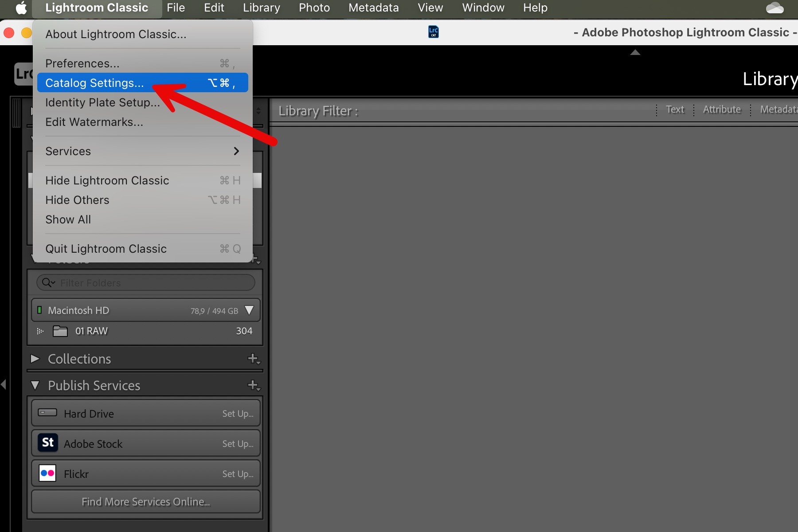Open the Library menu
798x532 pixels.
pos(262,8)
